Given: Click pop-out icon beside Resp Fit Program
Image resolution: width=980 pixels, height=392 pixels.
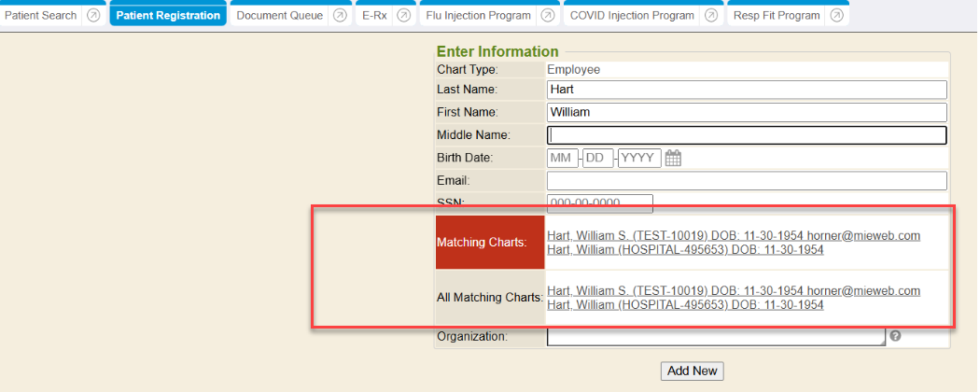Looking at the screenshot, I should (837, 16).
